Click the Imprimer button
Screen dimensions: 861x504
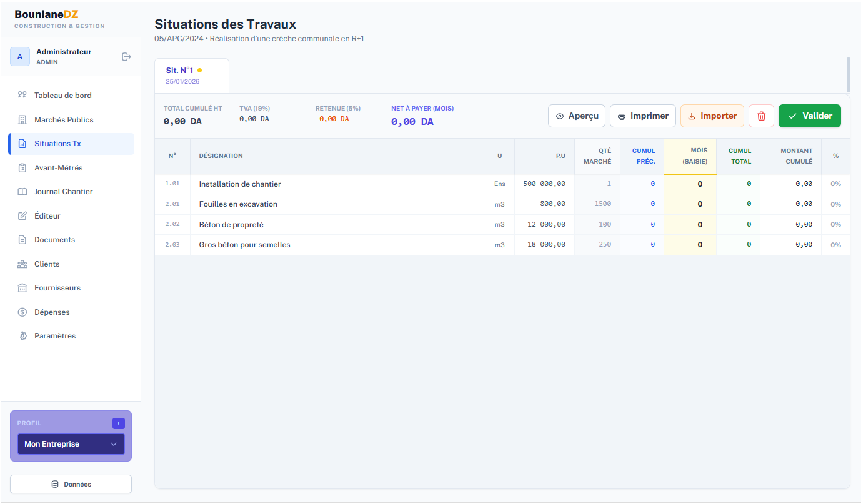pos(642,116)
